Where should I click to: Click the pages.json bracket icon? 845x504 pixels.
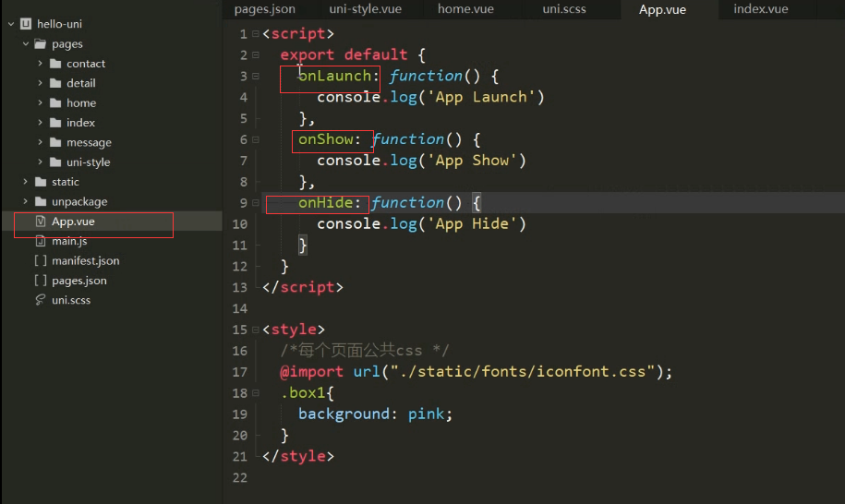pos(41,281)
